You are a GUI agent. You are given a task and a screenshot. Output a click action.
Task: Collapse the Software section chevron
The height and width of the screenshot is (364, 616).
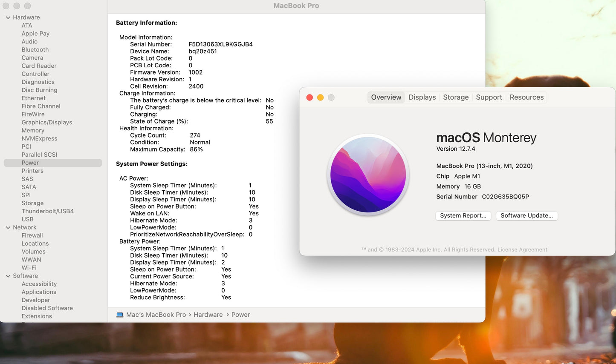8,276
